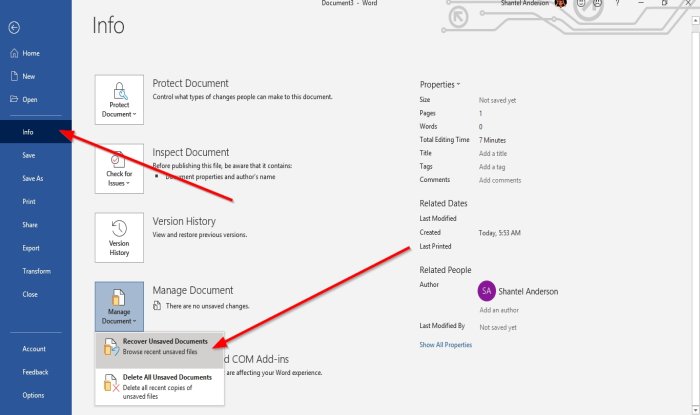Viewport: 700px width, 415px height.
Task: Open the Print page
Action: [36, 201]
